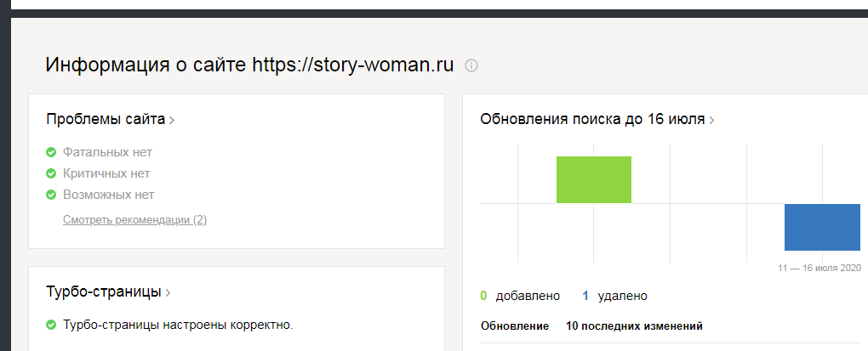This screenshot has width=868, height=351.
Task: Click the 11 — 16 июля 2020 date label
Action: (x=819, y=268)
